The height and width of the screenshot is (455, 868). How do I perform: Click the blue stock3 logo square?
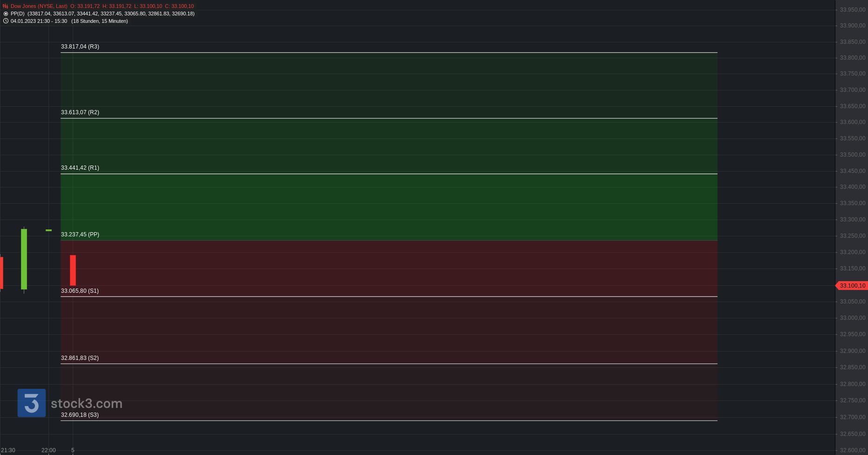[32, 403]
